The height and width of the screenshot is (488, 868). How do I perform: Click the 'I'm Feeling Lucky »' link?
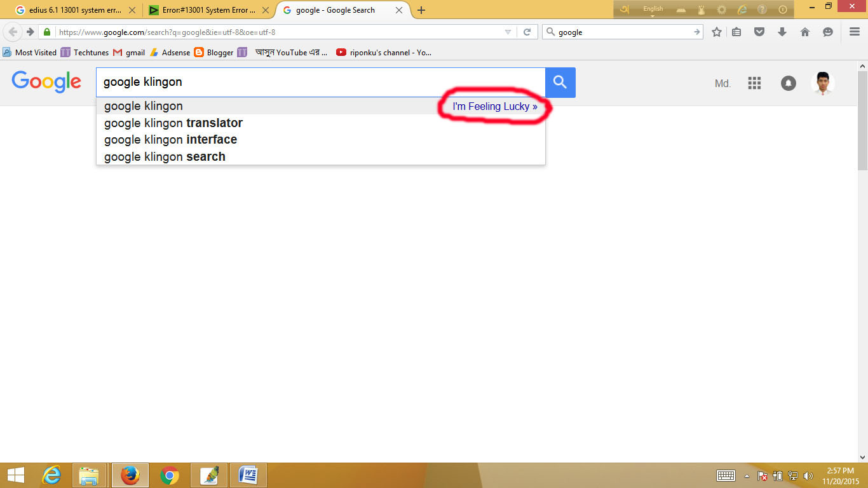pyautogui.click(x=495, y=107)
